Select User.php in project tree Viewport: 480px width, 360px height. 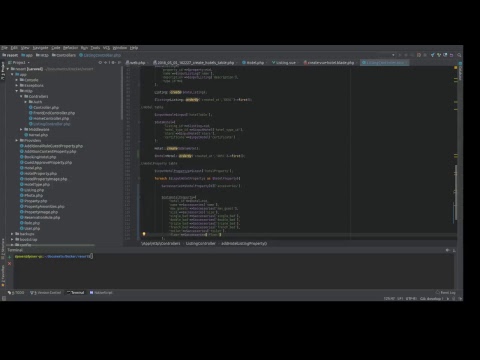30,228
